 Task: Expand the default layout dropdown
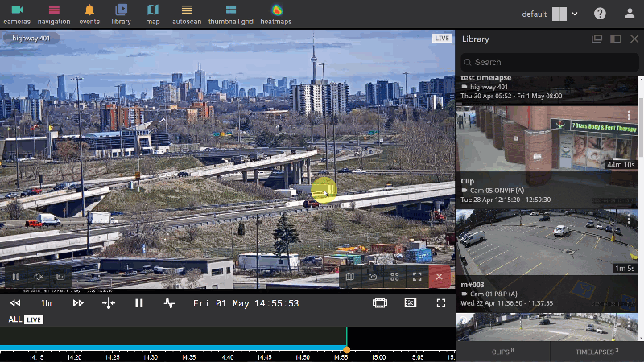pos(575,14)
